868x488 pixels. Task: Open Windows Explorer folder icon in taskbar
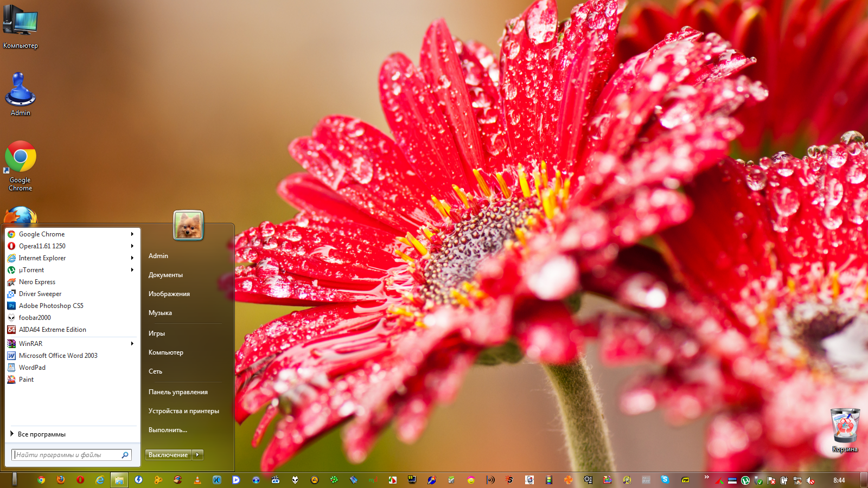[x=119, y=480]
